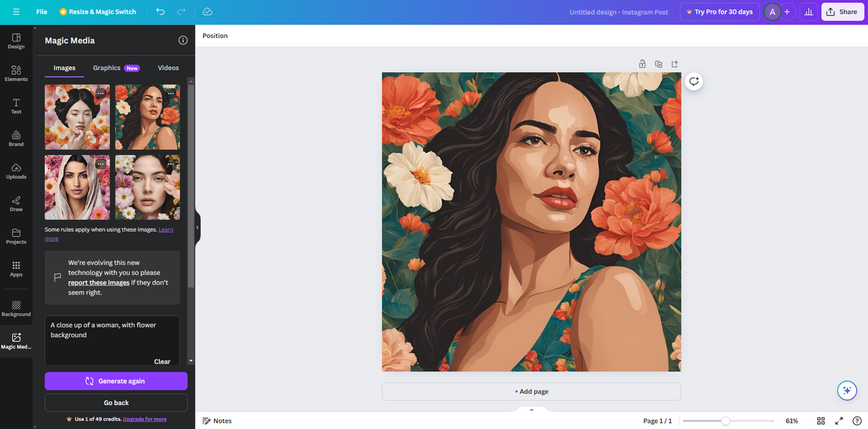Switch to the Graphics tab
This screenshot has width=868, height=429.
tap(116, 68)
